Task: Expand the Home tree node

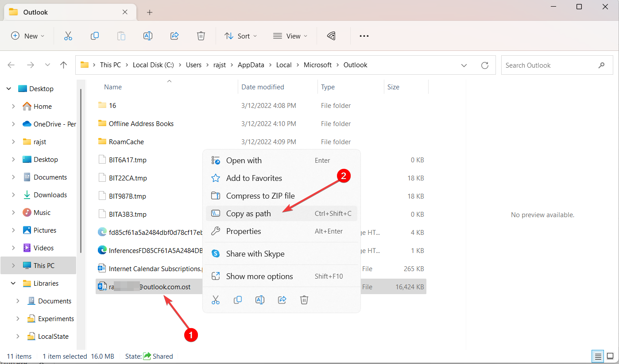Action: 13,106
